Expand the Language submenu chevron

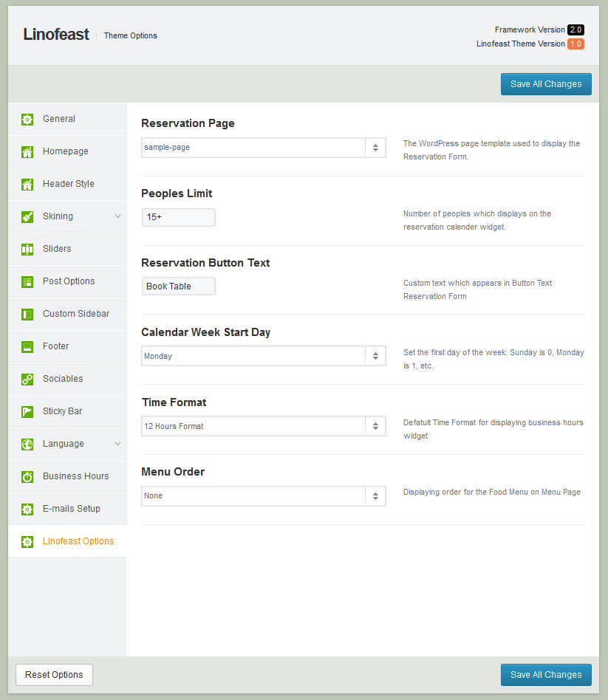(x=117, y=444)
